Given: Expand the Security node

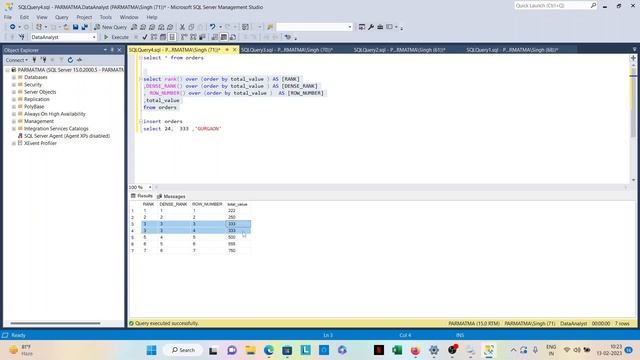Looking at the screenshot, I should pos(14,84).
